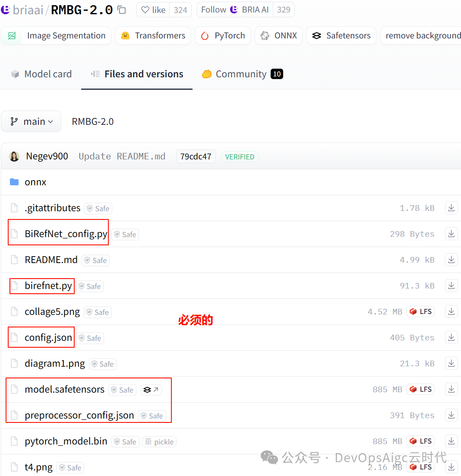461x476 pixels.
Task: Open LFS badge on model.safetensors row
Action: [420, 389]
